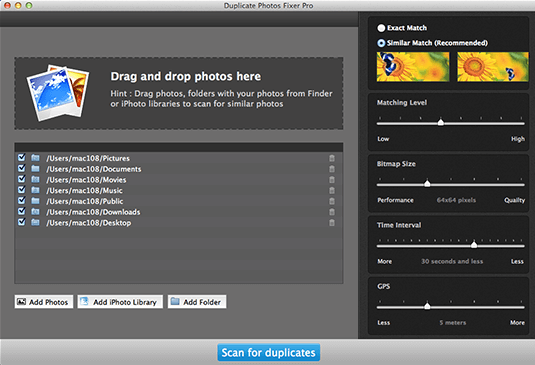
Task: Click the folder icon of the Desktop row
Action: pyautogui.click(x=35, y=222)
